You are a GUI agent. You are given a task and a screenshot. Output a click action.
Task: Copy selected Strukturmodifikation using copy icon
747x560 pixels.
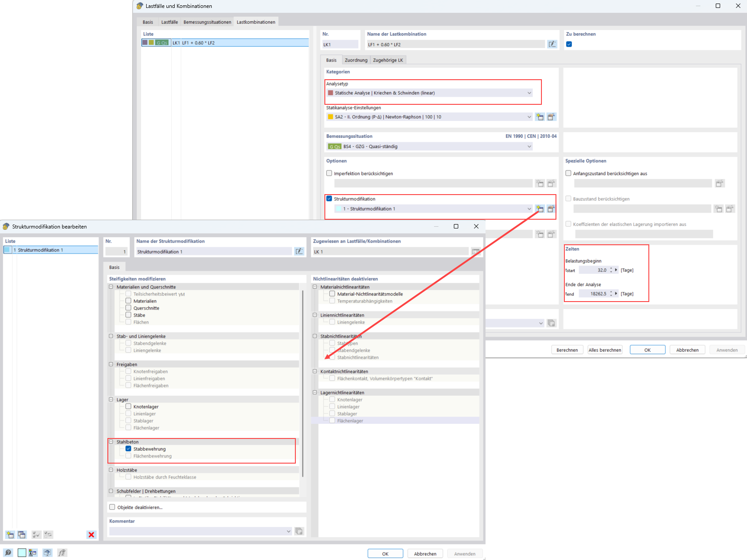22,534
